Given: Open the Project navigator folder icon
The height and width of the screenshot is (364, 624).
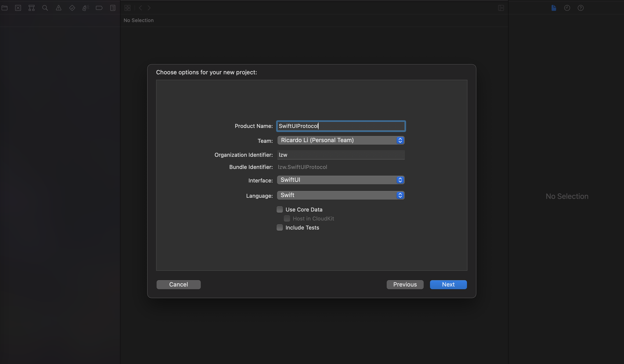Looking at the screenshot, I should tap(5, 8).
